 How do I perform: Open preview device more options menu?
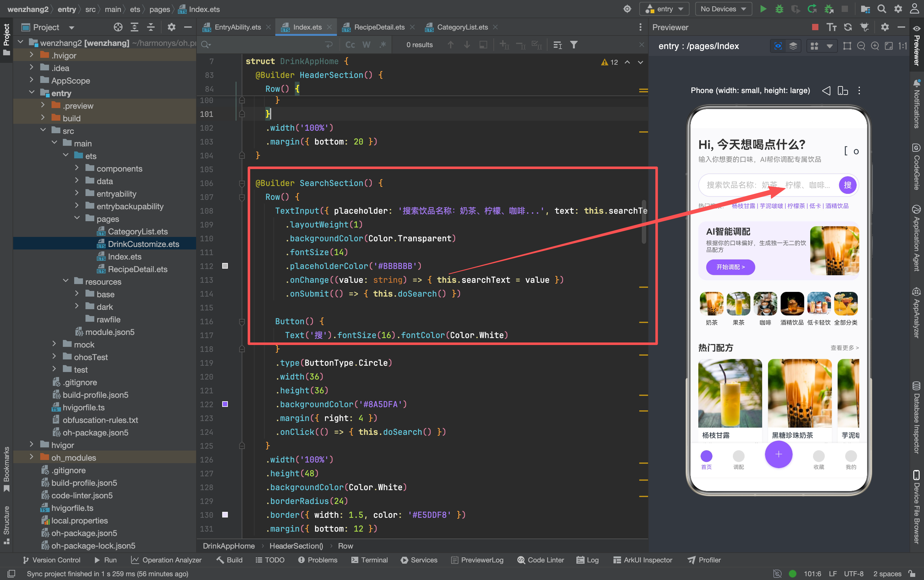[x=859, y=90]
